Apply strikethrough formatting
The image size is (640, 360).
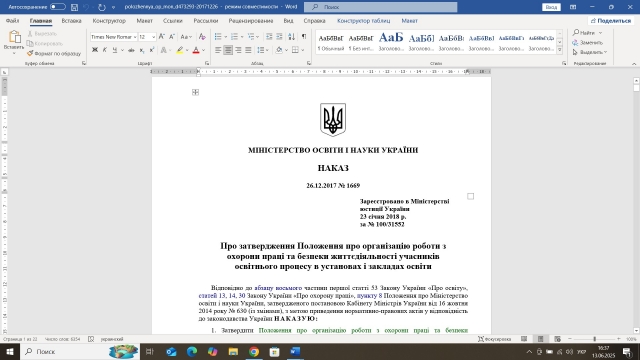click(131, 50)
